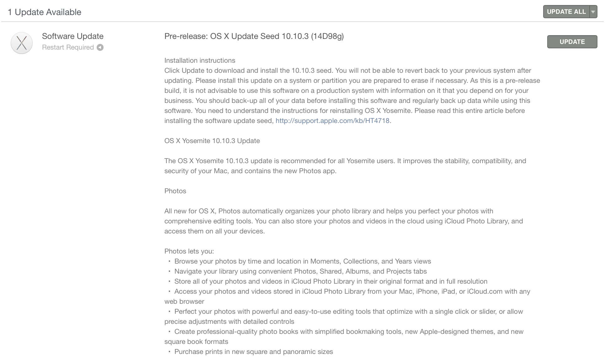
Task: Click the 'Photos lets you:' line
Action: click(189, 251)
